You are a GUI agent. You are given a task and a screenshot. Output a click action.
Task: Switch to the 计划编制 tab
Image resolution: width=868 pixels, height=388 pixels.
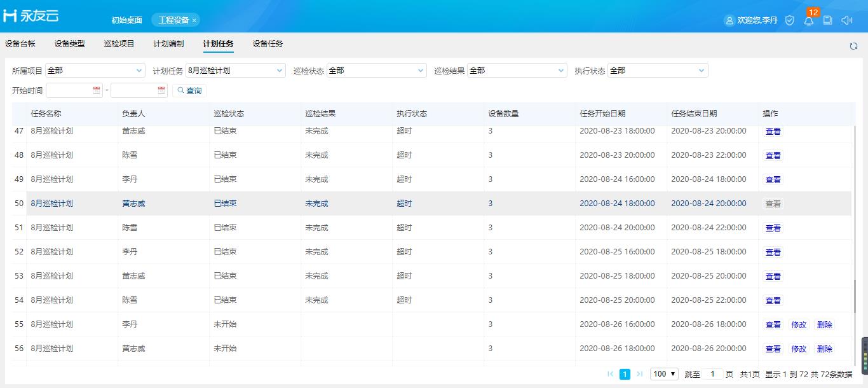tap(168, 44)
